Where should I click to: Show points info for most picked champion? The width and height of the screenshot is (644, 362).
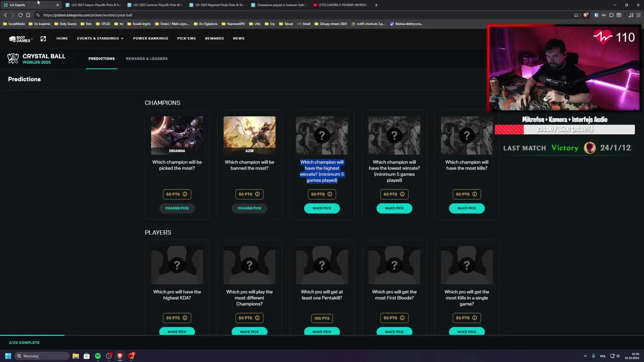coord(185,194)
